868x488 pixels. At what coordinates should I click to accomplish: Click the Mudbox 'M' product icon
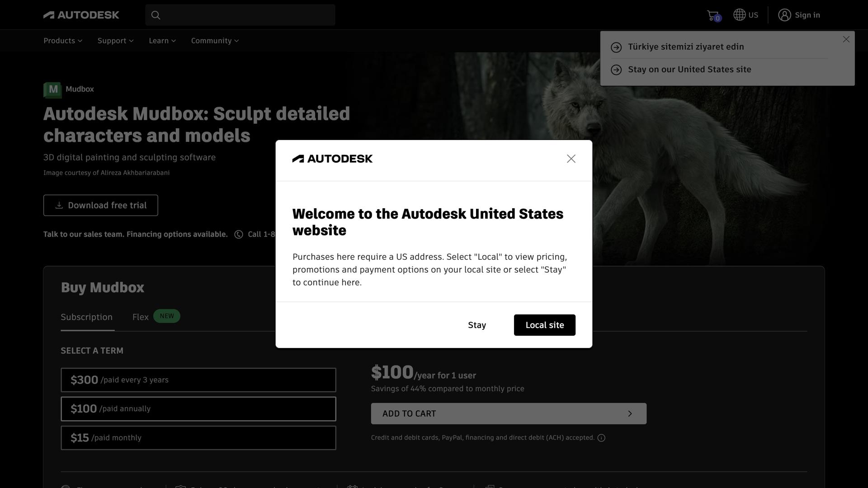(x=52, y=89)
